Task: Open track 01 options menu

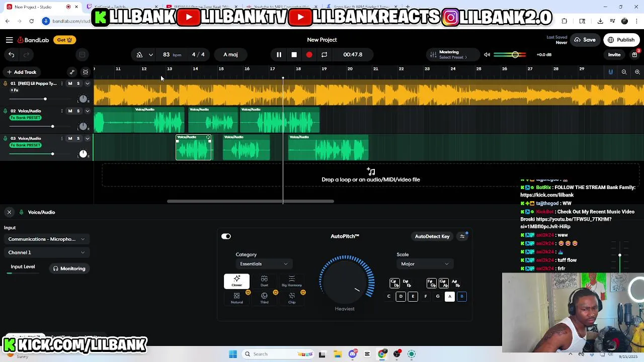Action: 62,83
